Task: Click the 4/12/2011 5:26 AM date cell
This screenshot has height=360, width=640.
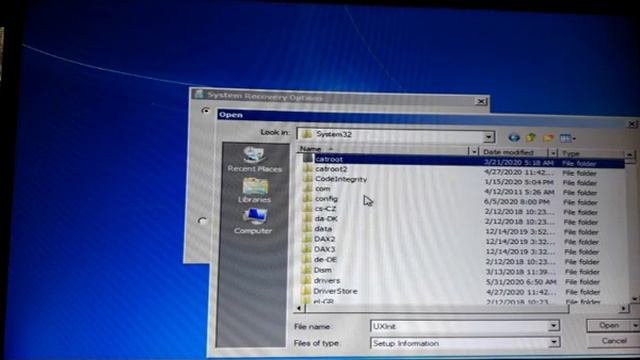Action: tap(520, 192)
